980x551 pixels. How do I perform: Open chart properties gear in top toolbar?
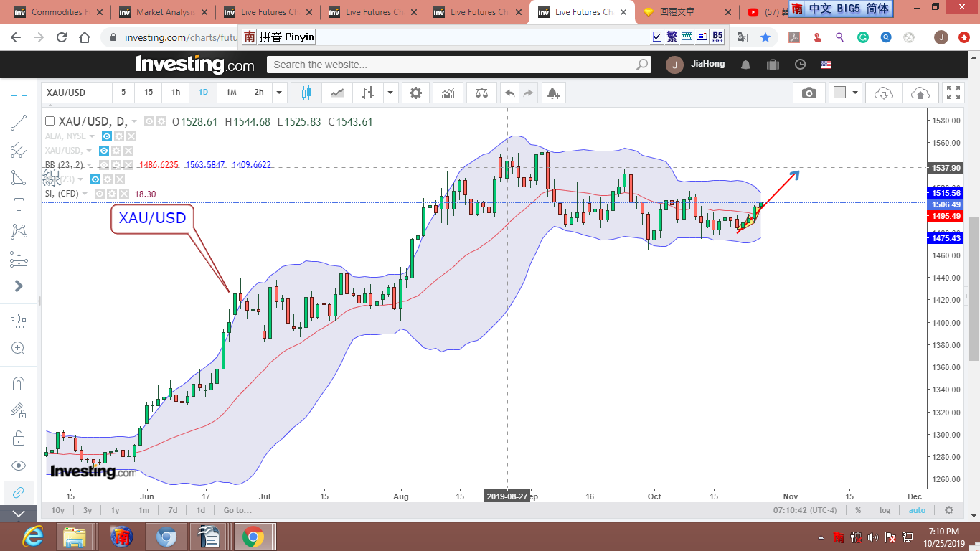point(415,93)
